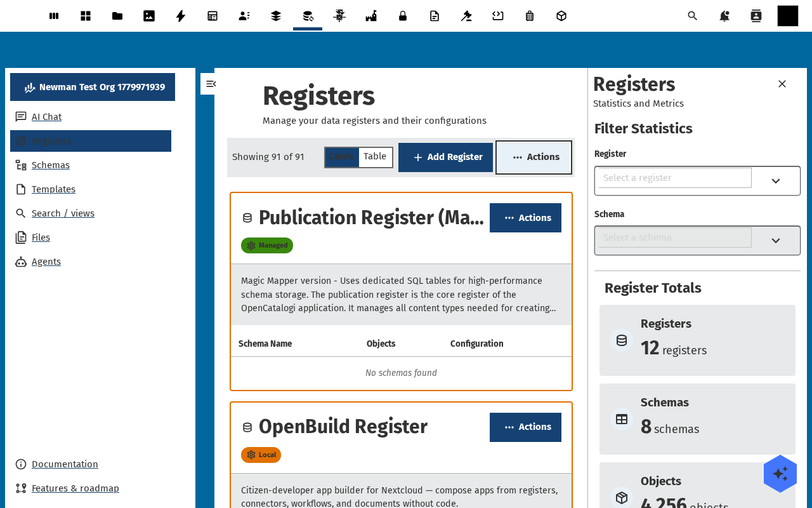Click the database icon beside OpenBuild Register title
The image size is (812, 508).
coord(247,427)
